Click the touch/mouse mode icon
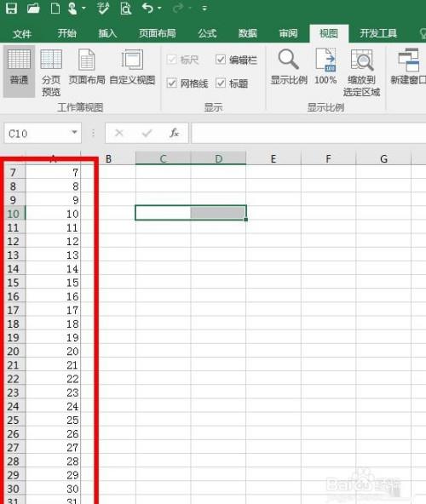Screen dimensions: 426x504 [x=72, y=9]
